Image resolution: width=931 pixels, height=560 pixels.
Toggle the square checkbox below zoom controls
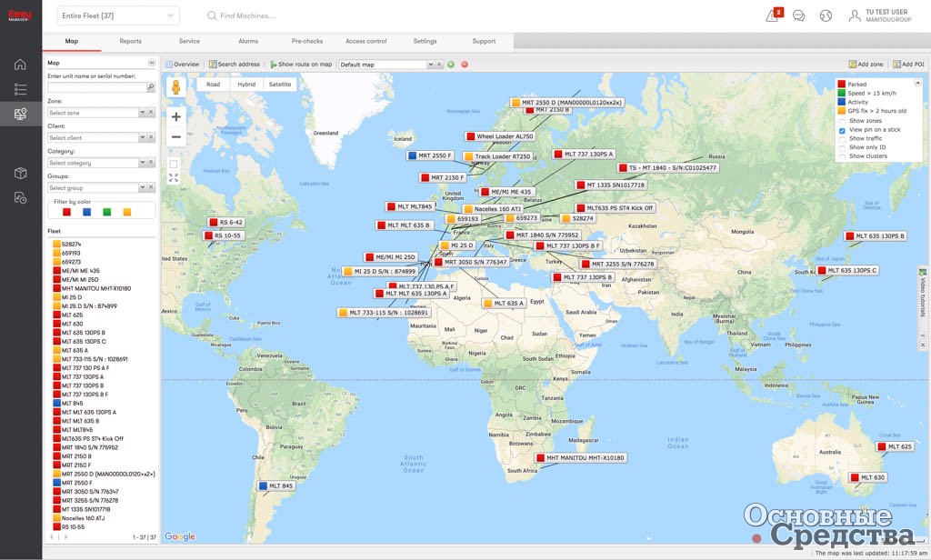(x=174, y=164)
